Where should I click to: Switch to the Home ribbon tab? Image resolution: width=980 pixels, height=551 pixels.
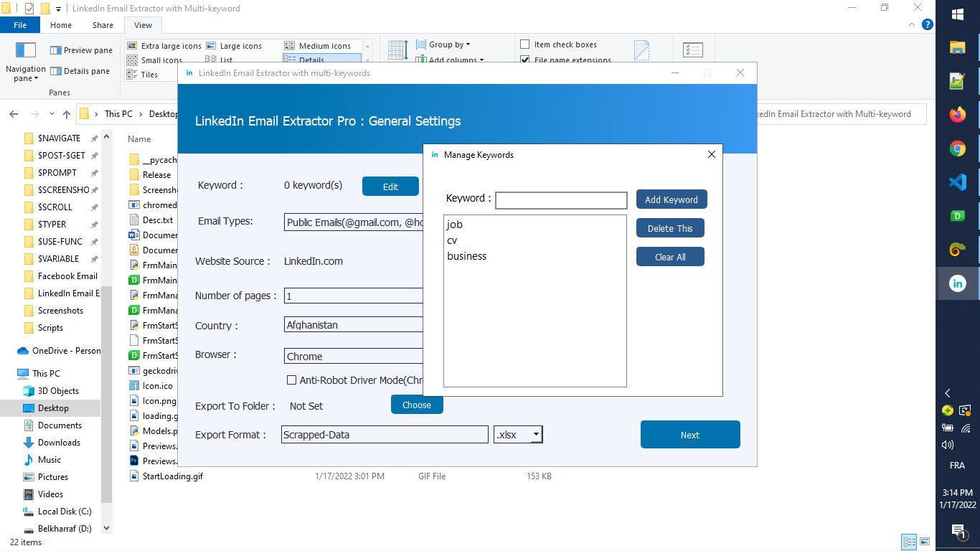[60, 24]
